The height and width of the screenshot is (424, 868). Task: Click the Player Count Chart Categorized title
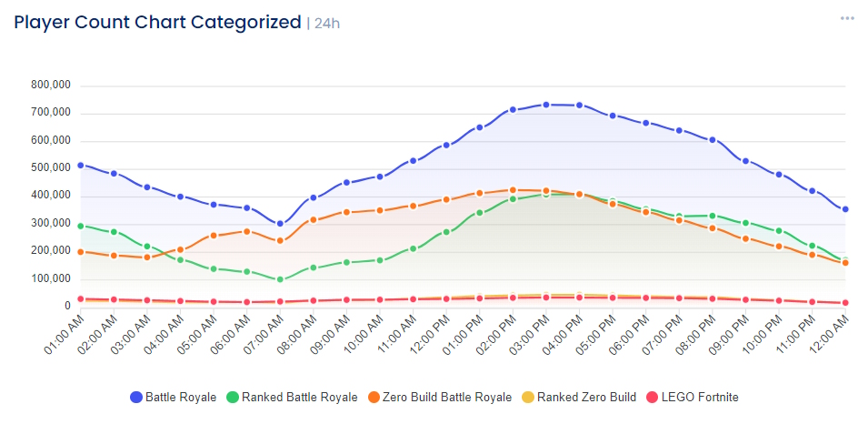point(157,22)
